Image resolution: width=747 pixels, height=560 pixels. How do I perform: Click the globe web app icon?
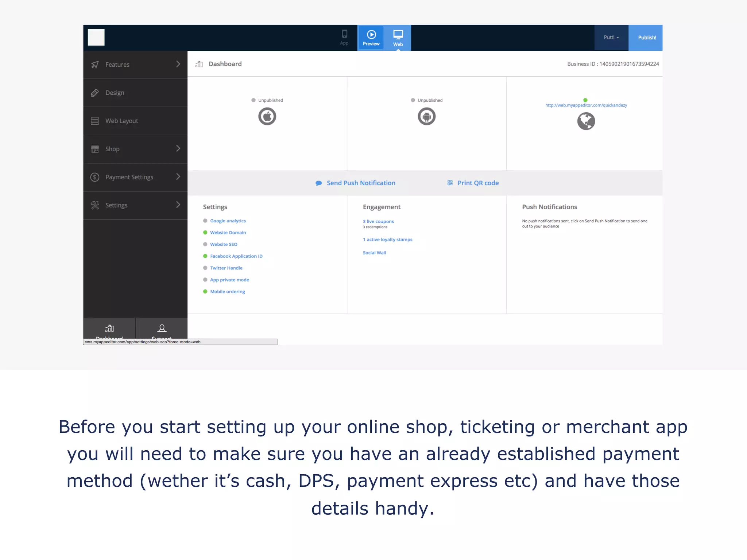point(586,121)
